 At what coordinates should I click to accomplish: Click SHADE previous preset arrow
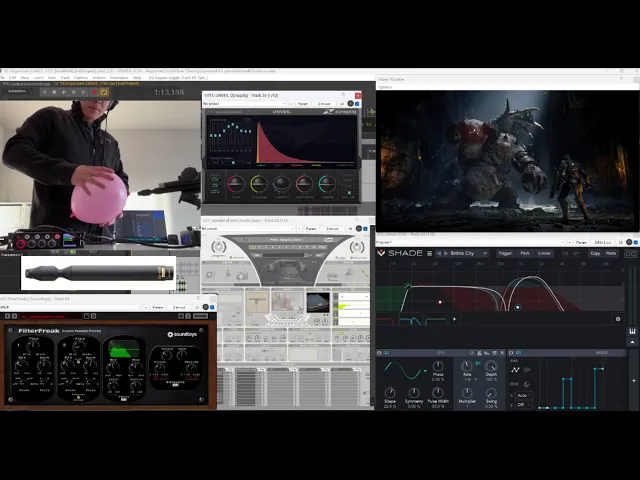pyautogui.click(x=439, y=253)
